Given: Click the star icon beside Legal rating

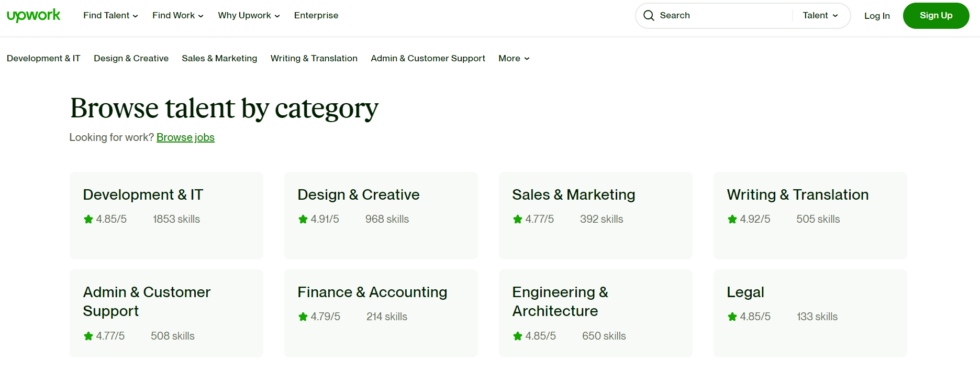Looking at the screenshot, I should (732, 317).
